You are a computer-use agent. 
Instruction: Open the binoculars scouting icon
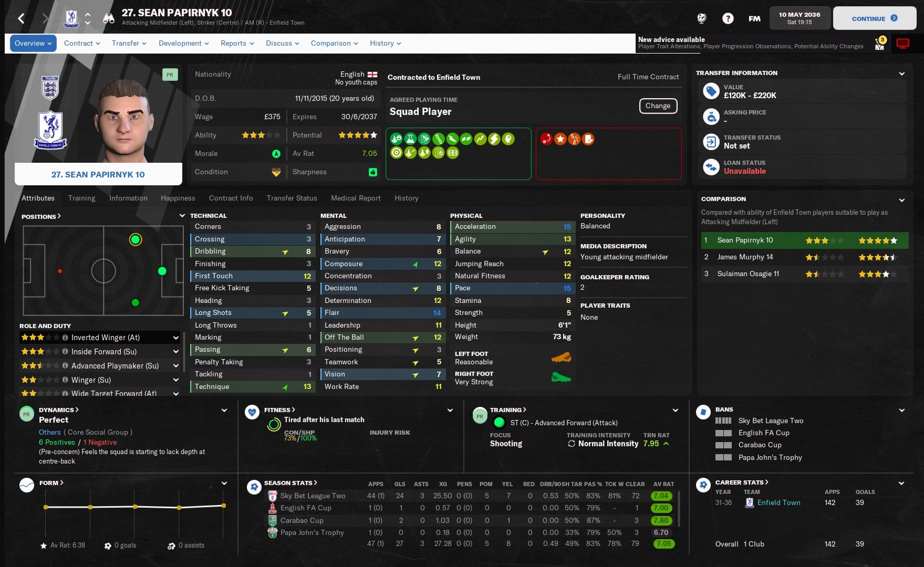coord(109,19)
